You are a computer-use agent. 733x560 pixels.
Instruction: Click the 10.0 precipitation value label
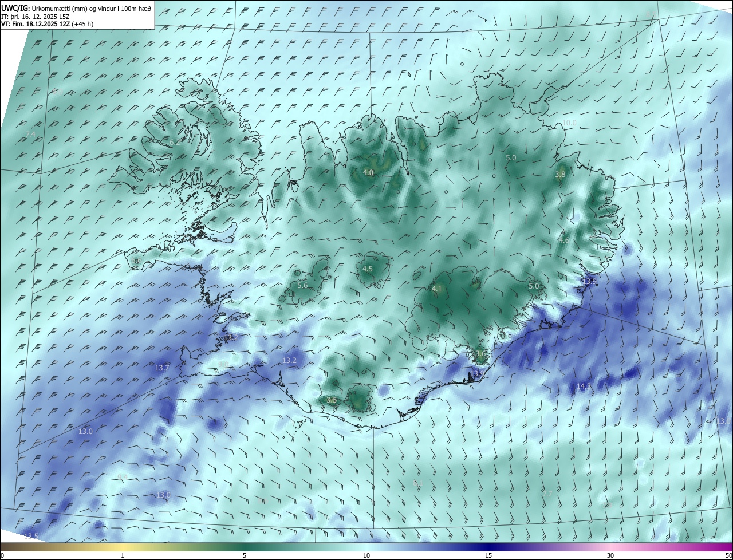coord(569,123)
